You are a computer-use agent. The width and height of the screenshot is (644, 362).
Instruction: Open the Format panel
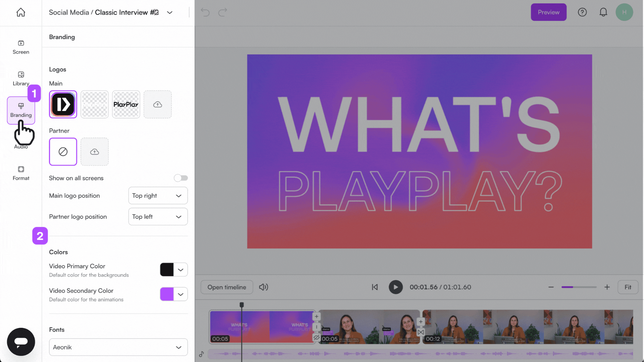click(x=21, y=173)
